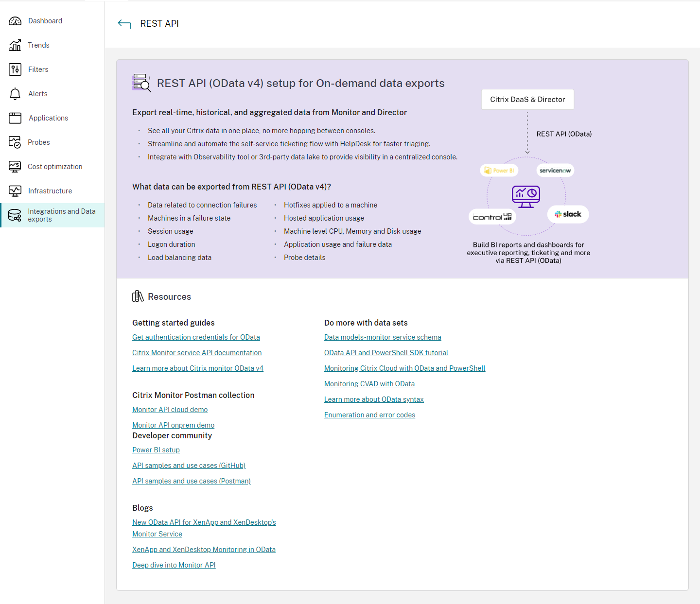The image size is (700, 604).
Task: Open the Dashboard from the sidebar
Action: click(15, 20)
